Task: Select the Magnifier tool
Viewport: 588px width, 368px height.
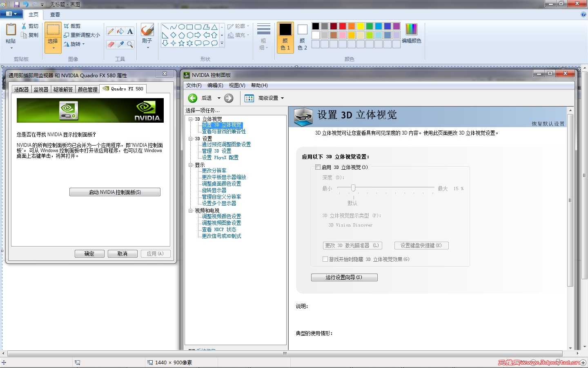Action: pyautogui.click(x=130, y=44)
